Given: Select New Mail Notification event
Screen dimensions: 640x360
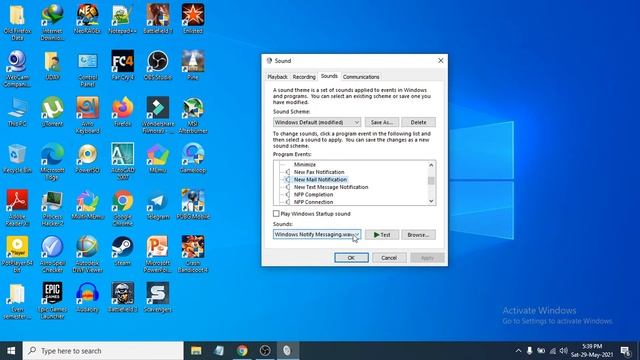Looking at the screenshot, I should pos(320,179).
